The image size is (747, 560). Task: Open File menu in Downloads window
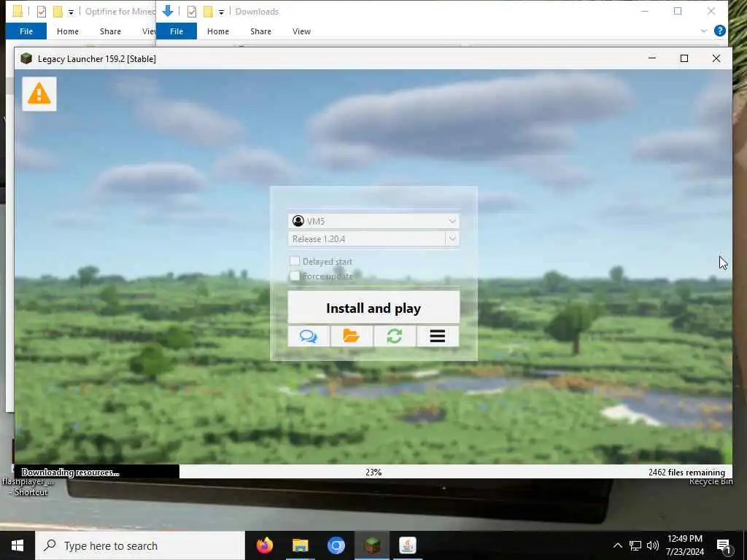click(177, 31)
